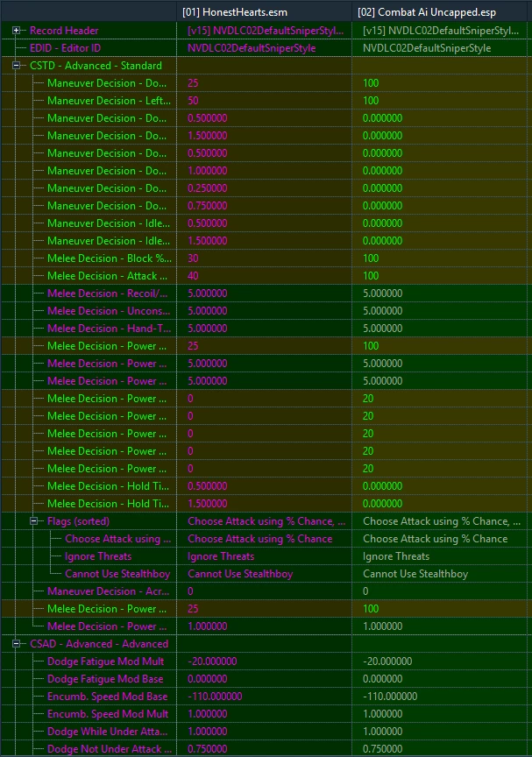Select Cannot Use Stealthboy in Combat Ai column
The height and width of the screenshot is (757, 532).
(x=415, y=574)
